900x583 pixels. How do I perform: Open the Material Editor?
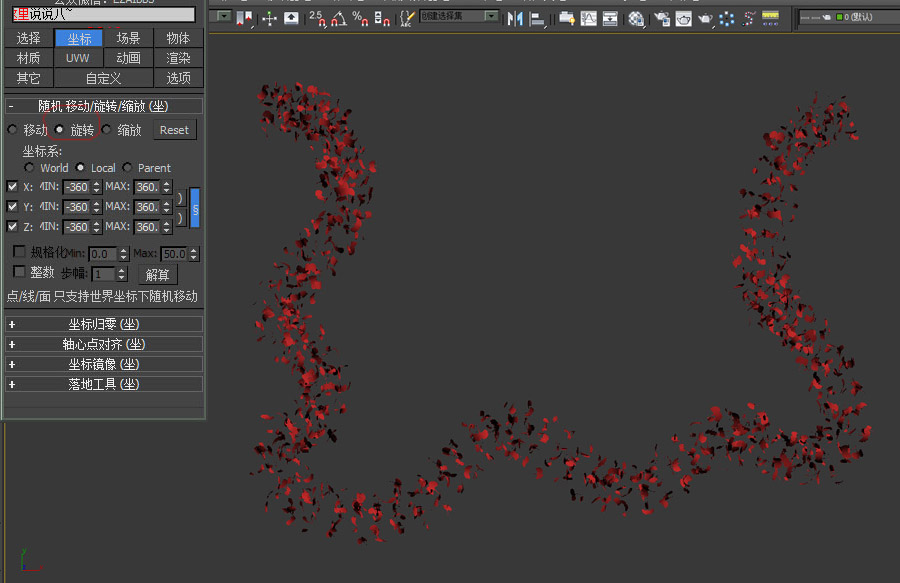pos(636,18)
